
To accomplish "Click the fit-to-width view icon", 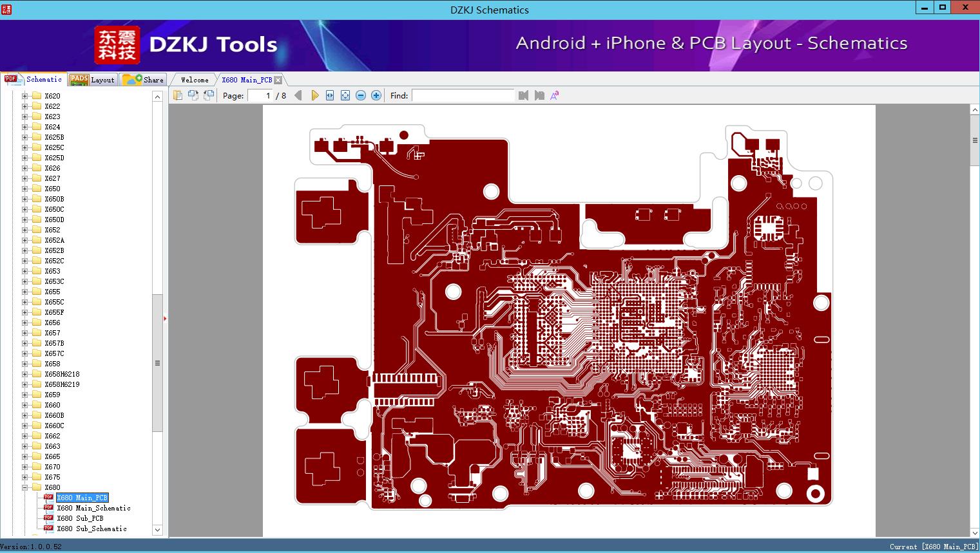I will tap(329, 95).
